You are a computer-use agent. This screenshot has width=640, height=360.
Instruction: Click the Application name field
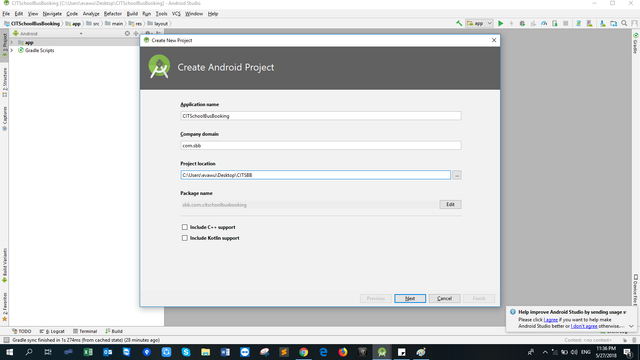[321, 116]
